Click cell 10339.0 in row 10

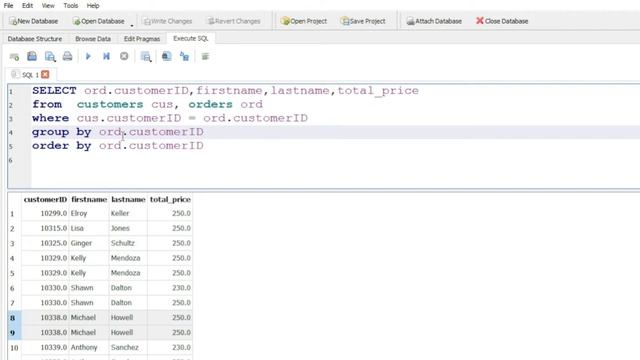coord(45,347)
